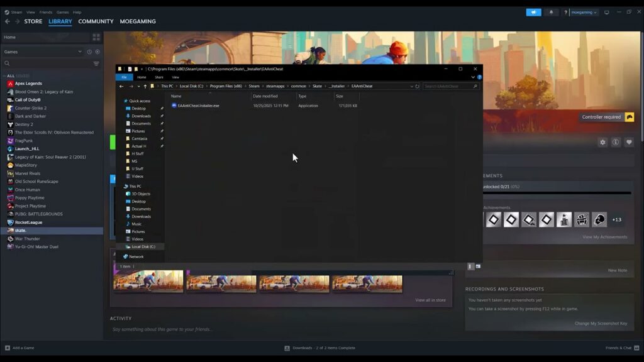Select the city building achievement icon
Screen dimensions: 644x362
[x=564, y=219]
